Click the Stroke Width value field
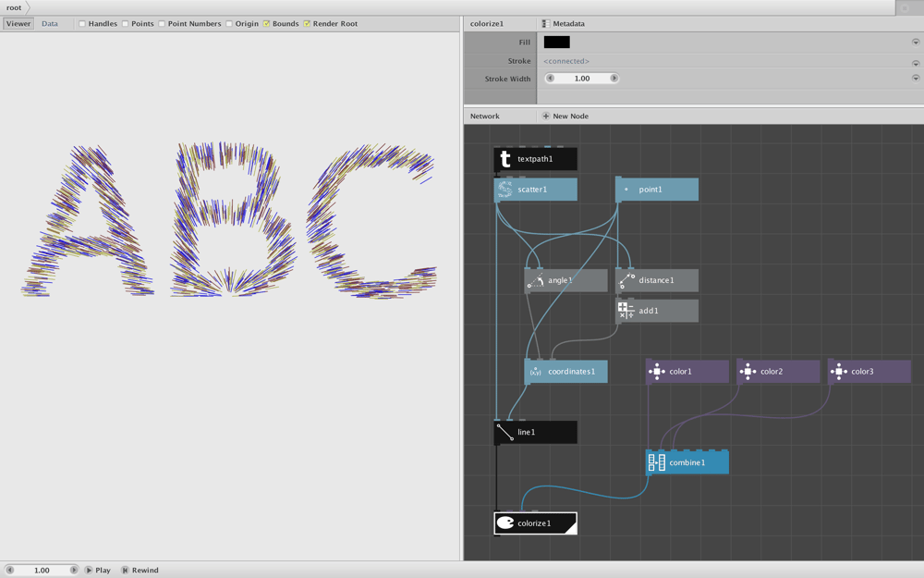The height and width of the screenshot is (578, 924). point(582,78)
